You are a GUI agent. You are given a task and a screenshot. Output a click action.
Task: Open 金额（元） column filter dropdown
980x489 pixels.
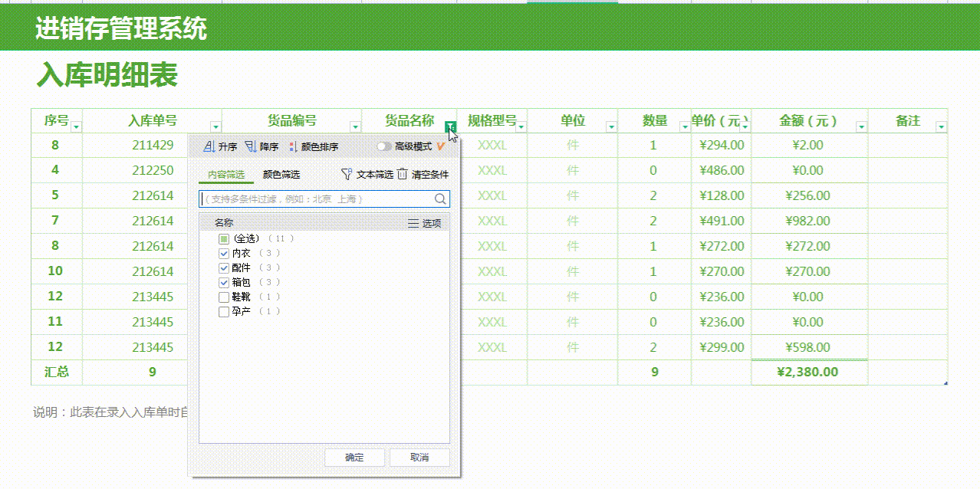(x=861, y=126)
